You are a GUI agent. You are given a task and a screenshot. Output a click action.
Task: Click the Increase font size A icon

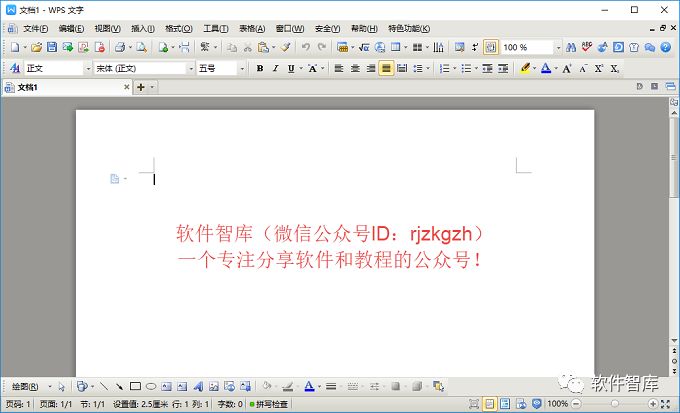tap(567, 69)
